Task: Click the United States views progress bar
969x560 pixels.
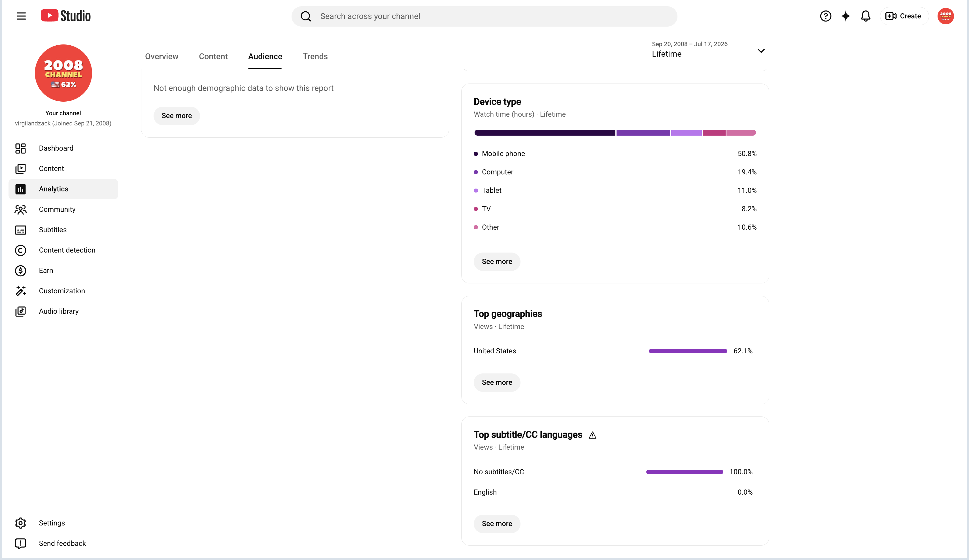Action: [x=688, y=351]
